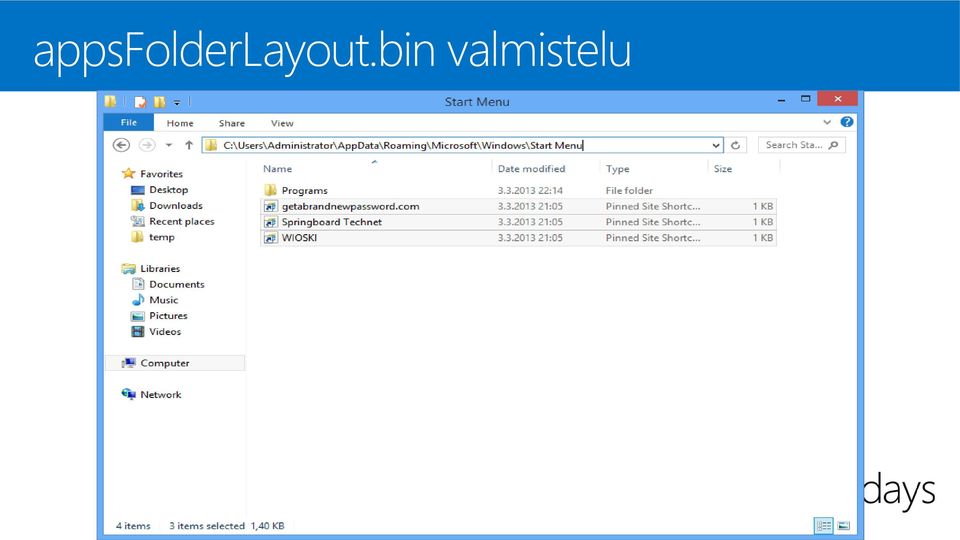
Task: Open Recent places in Favorites
Action: point(182,222)
